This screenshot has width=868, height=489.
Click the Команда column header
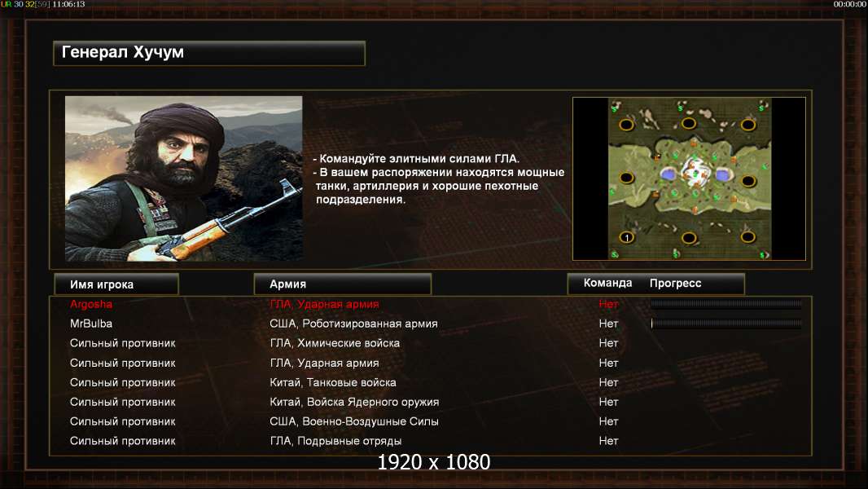point(607,283)
